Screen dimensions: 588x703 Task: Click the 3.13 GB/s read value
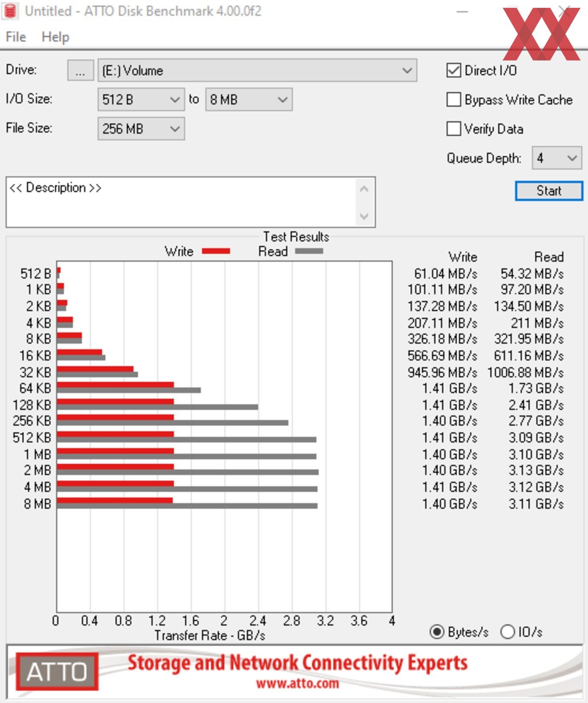(x=536, y=470)
